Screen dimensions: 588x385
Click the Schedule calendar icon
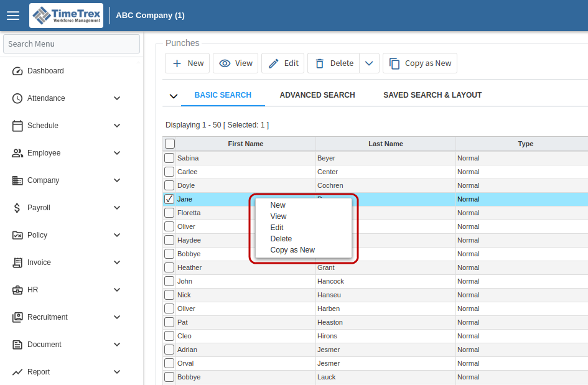17,126
